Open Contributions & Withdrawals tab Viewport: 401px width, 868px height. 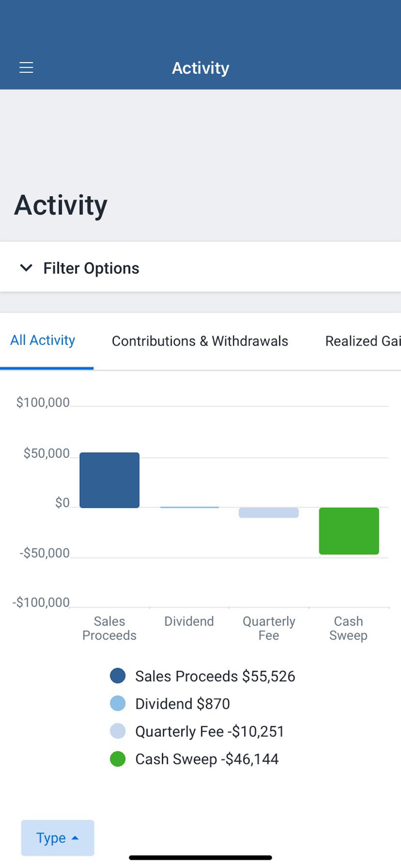(x=200, y=341)
